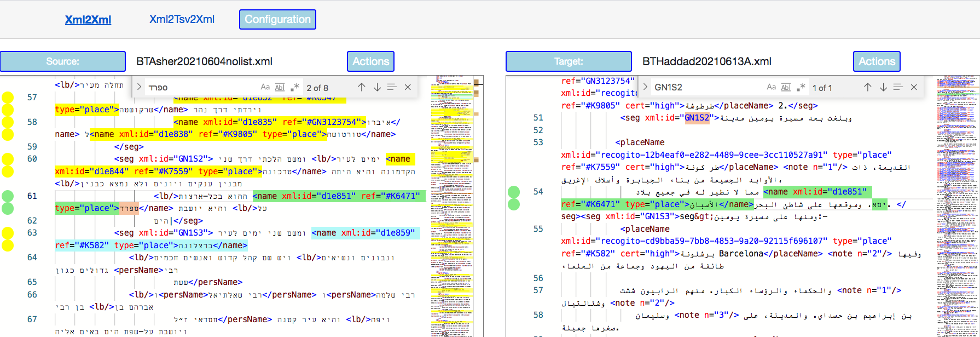This screenshot has width=980, height=337.
Task: Click yellow marker beside Source line 57
Action: (x=8, y=98)
